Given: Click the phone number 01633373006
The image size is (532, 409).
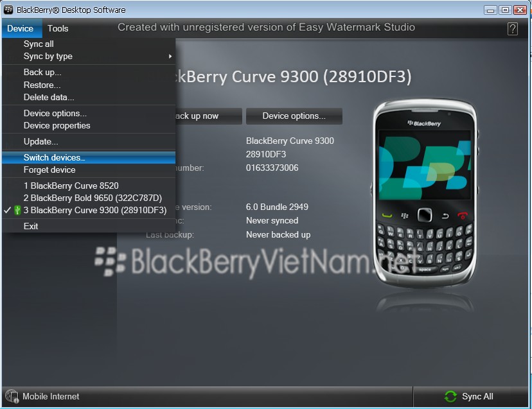Looking at the screenshot, I should (272, 168).
